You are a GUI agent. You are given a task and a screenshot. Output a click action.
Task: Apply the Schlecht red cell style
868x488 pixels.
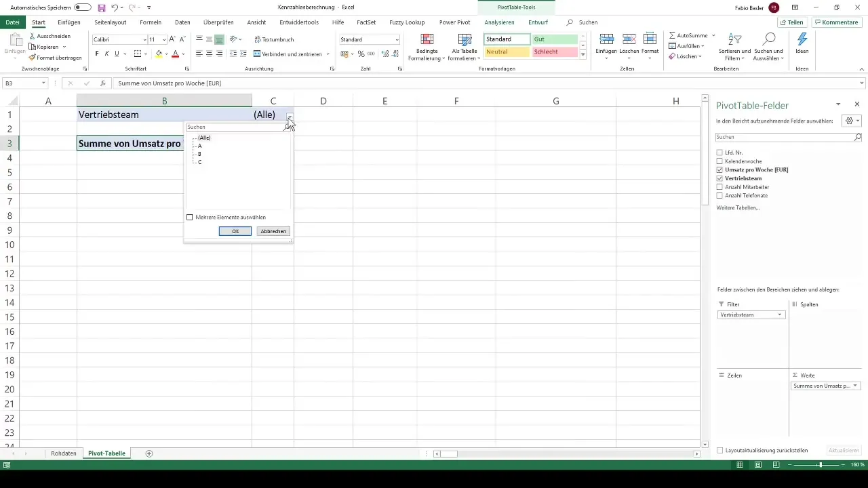click(555, 52)
